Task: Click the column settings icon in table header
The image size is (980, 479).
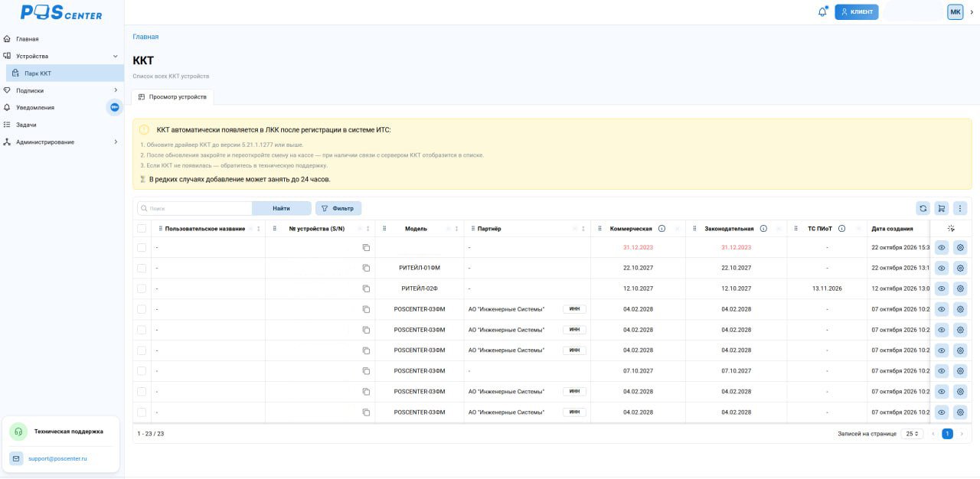Action: [951, 229]
